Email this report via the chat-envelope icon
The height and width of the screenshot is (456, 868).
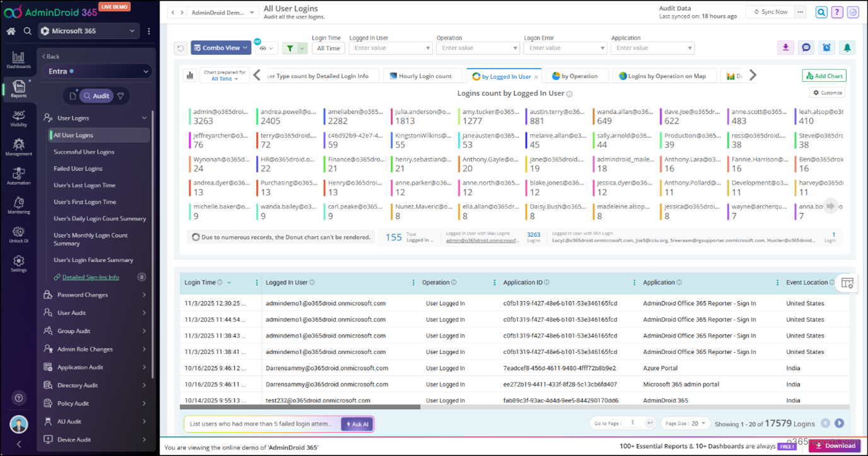(806, 47)
